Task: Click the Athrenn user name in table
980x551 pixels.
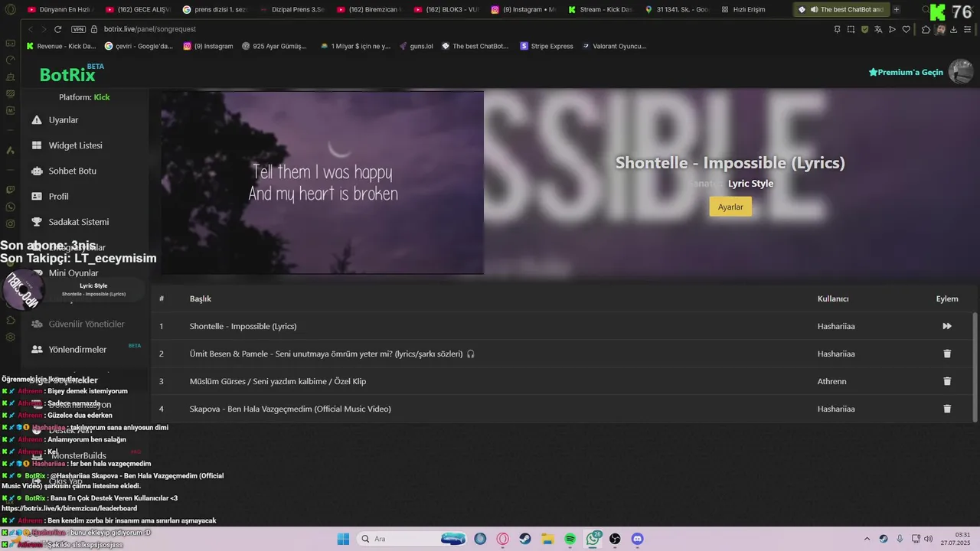Action: 832,381
